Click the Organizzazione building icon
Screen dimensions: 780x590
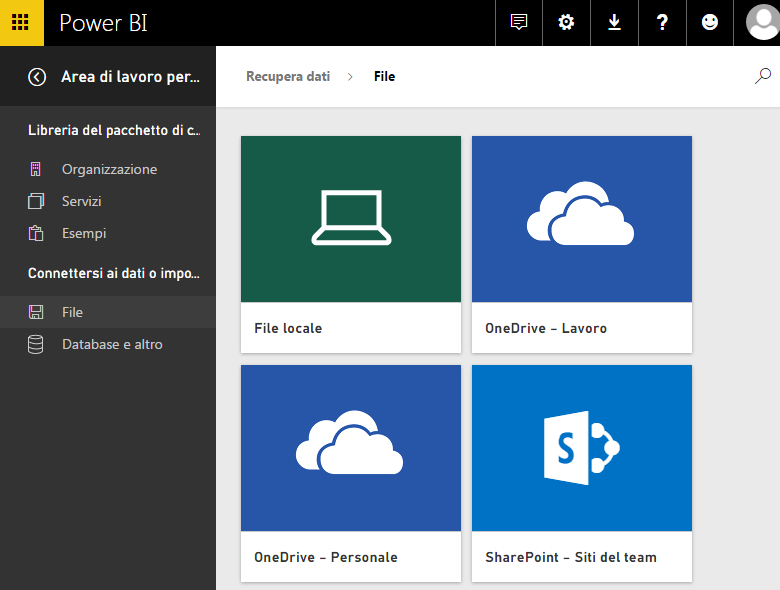point(36,169)
